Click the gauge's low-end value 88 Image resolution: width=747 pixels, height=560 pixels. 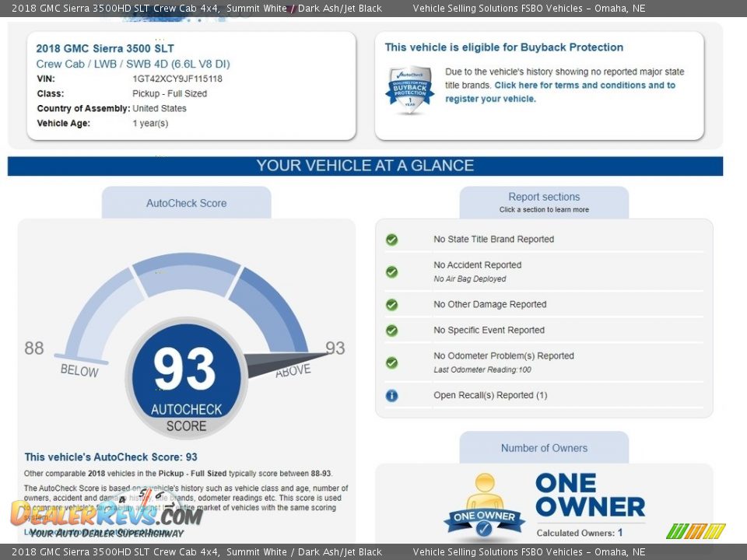[33, 348]
